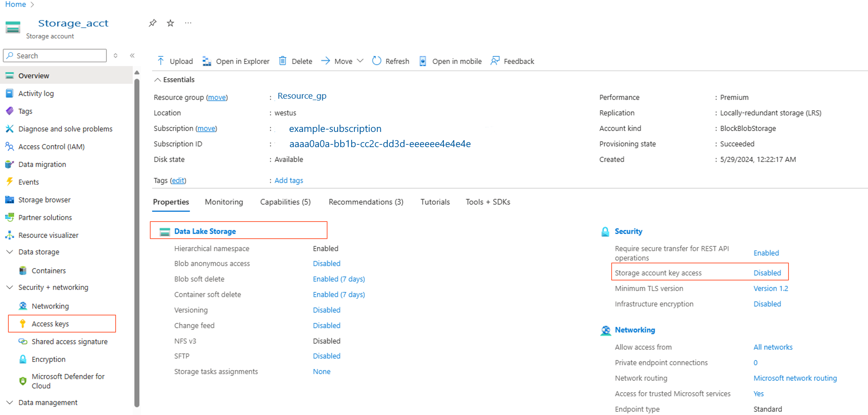The image size is (868, 415).
Task: Click the Open in mobile icon
Action: (423, 61)
